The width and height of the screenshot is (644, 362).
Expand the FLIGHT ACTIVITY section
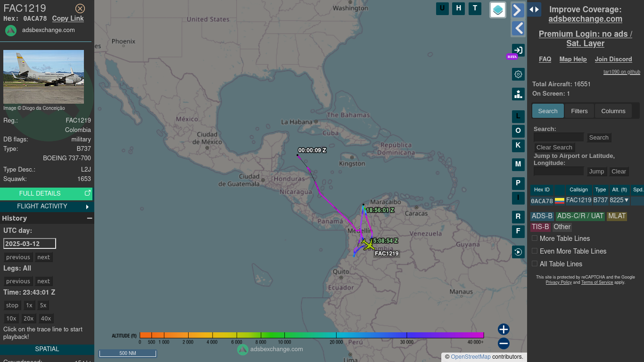tap(46, 206)
